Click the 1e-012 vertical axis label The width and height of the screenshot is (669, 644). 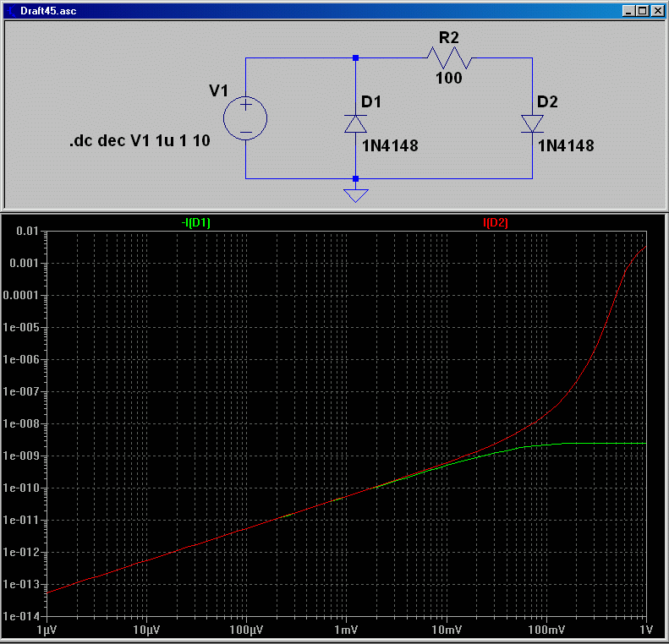[21, 552]
